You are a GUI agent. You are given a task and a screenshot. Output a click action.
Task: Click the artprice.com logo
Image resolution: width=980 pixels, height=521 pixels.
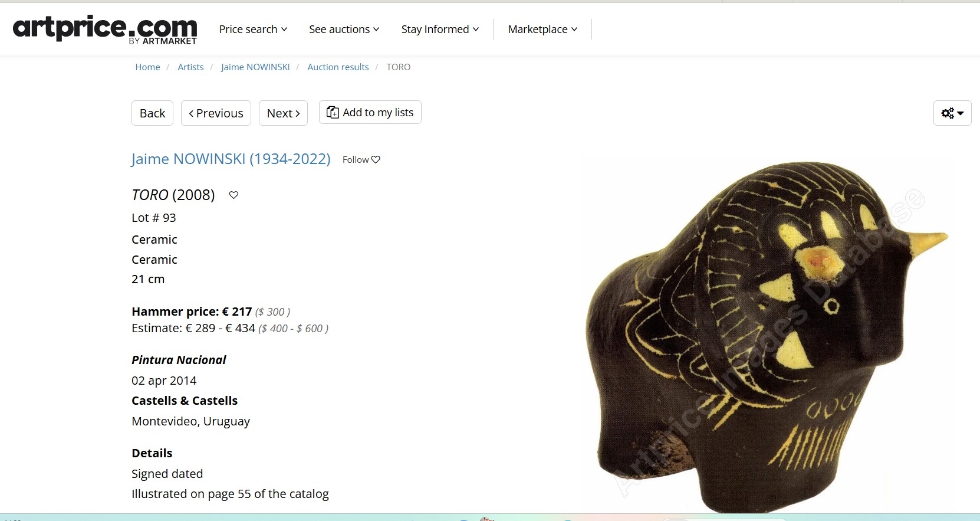tap(105, 30)
